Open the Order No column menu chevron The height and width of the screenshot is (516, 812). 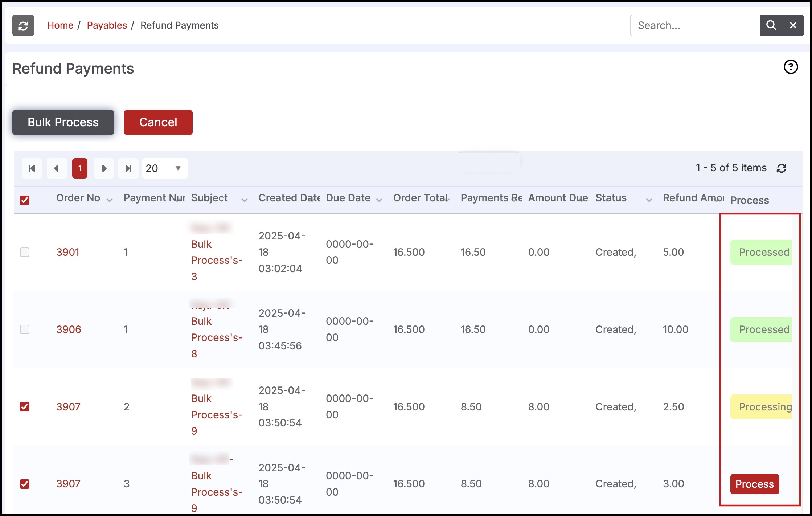click(109, 200)
